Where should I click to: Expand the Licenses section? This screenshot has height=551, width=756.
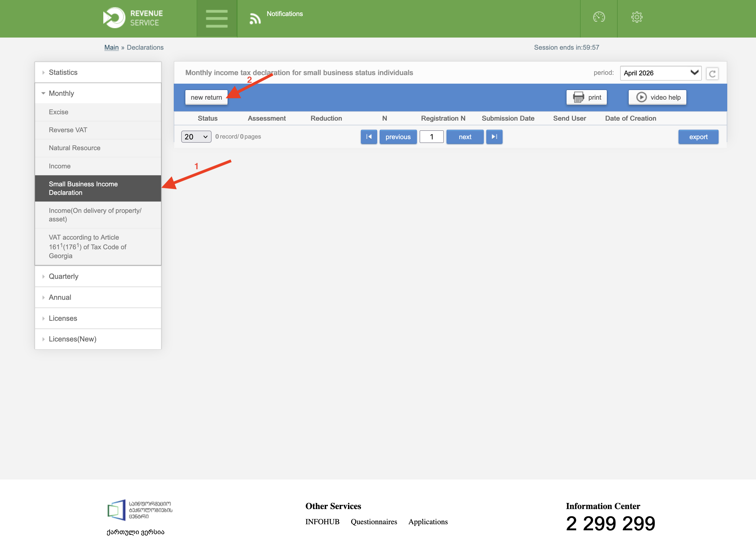(x=98, y=319)
